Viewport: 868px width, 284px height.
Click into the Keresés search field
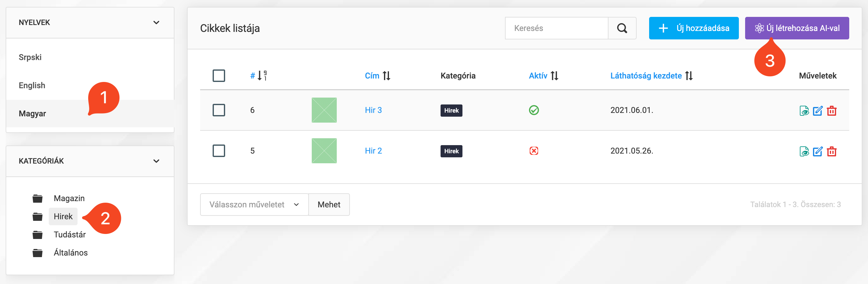point(556,28)
